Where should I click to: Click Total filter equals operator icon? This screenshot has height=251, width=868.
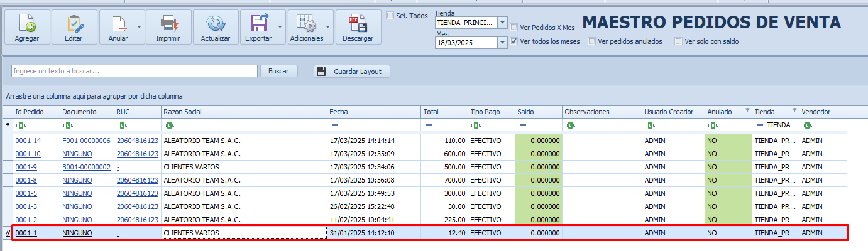click(x=429, y=125)
